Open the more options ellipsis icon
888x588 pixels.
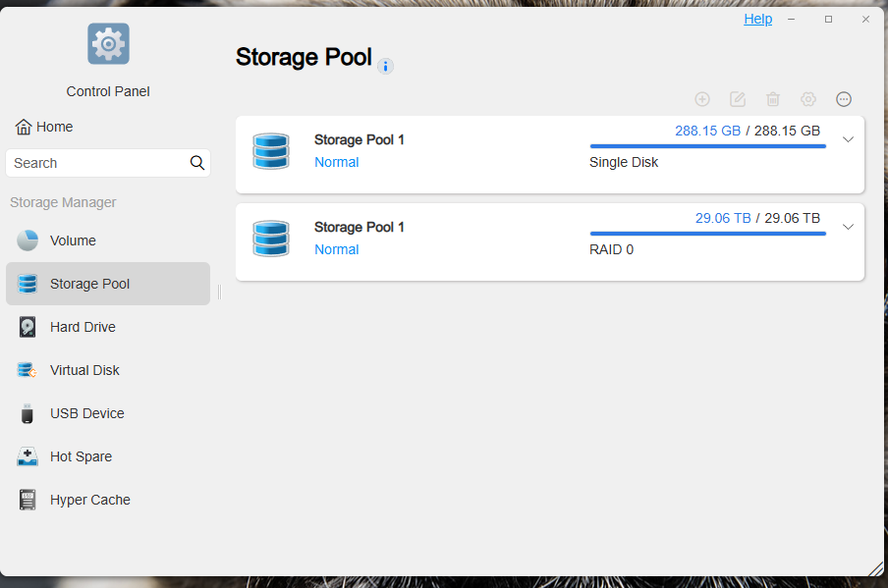point(844,99)
